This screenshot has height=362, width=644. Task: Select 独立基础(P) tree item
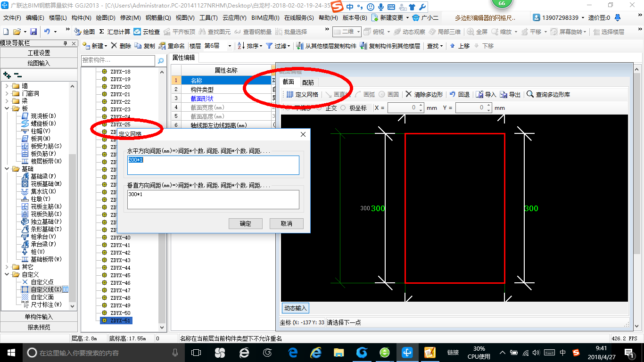pos(46,222)
